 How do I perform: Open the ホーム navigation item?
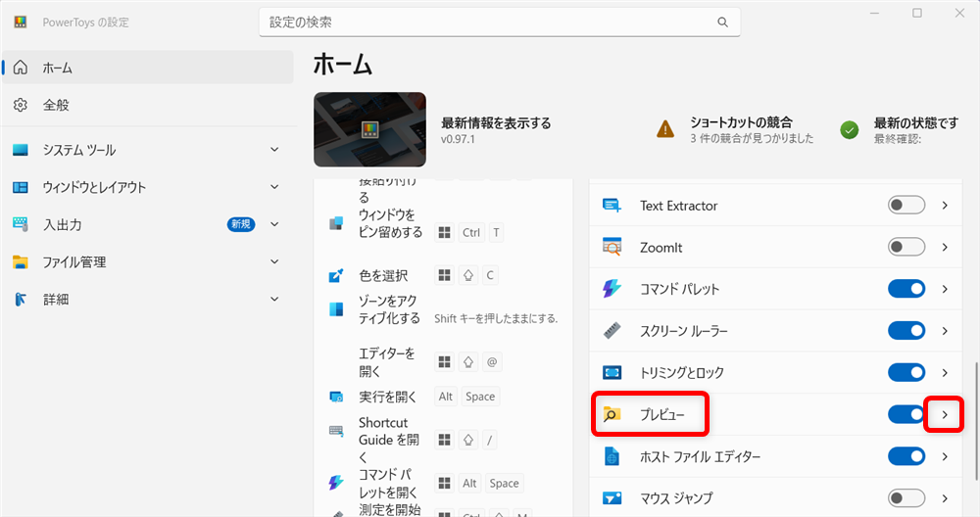[x=148, y=68]
